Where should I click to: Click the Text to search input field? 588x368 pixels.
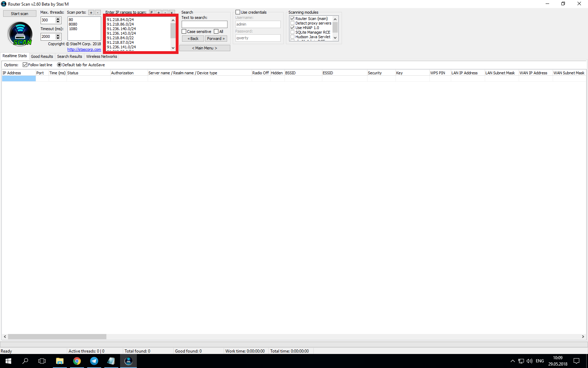coord(204,25)
